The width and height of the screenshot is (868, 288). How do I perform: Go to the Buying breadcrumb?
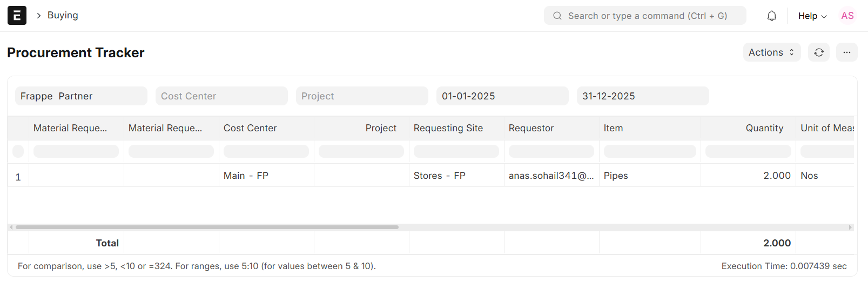(x=63, y=15)
